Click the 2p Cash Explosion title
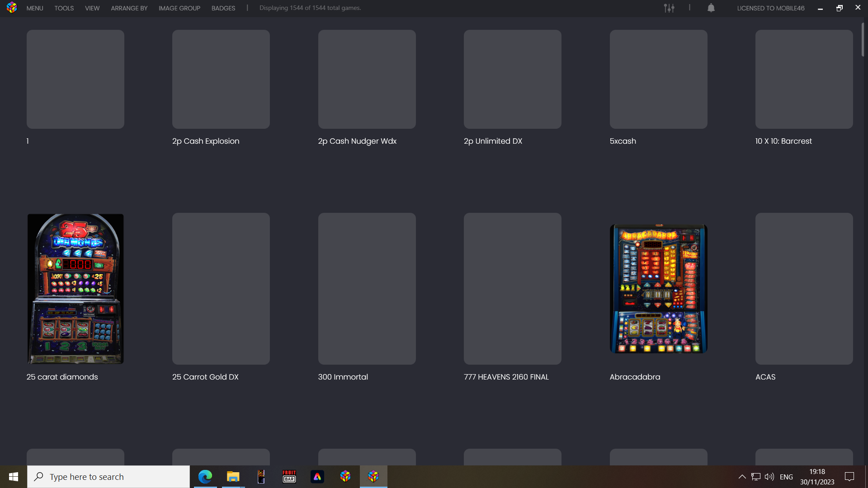This screenshot has width=868, height=488. [x=206, y=141]
